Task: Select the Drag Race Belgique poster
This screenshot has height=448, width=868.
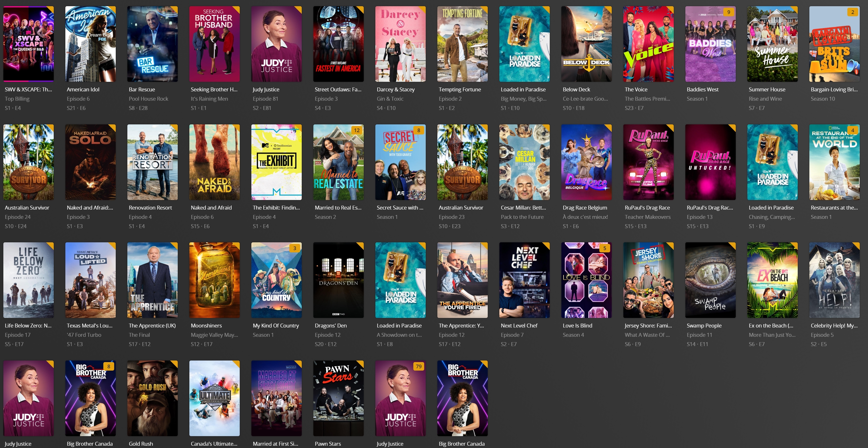Action: pyautogui.click(x=587, y=162)
